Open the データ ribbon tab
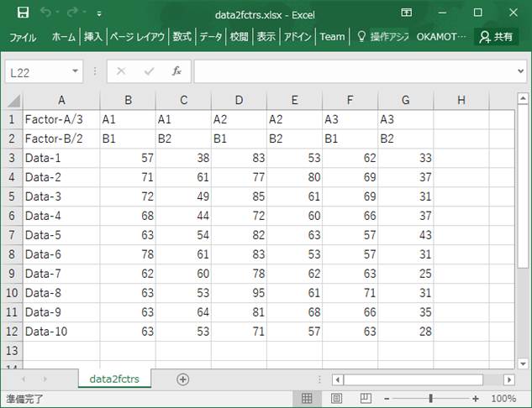532x408 pixels. tap(211, 37)
